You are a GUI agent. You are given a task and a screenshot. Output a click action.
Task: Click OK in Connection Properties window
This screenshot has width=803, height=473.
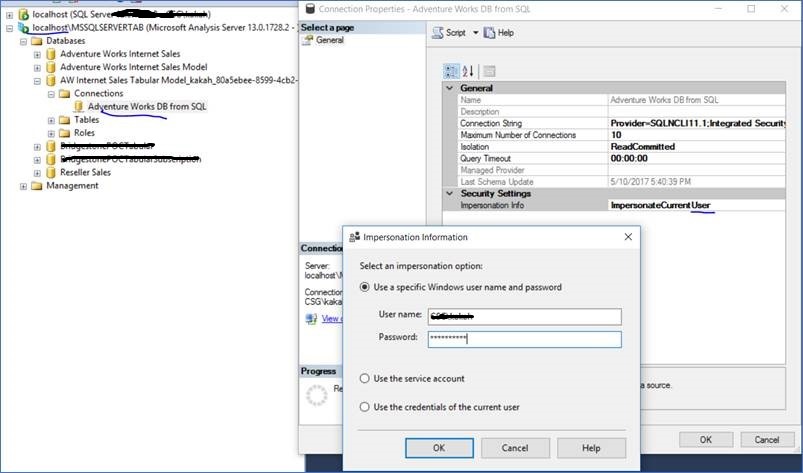click(706, 440)
